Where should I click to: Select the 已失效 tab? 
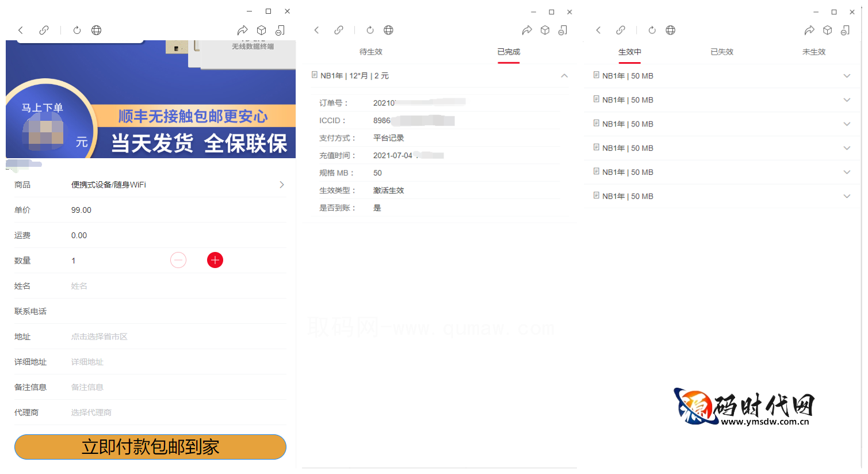(722, 52)
